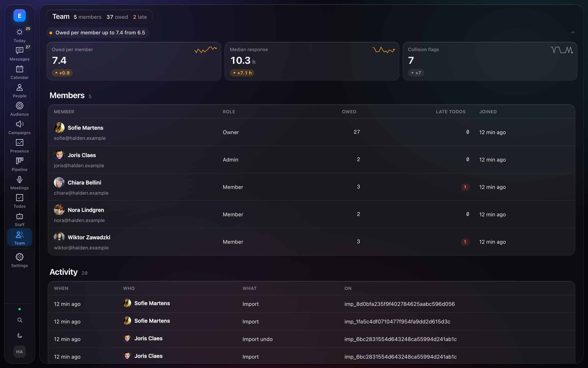
Task: Click the Collision flags card
Action: point(490,61)
